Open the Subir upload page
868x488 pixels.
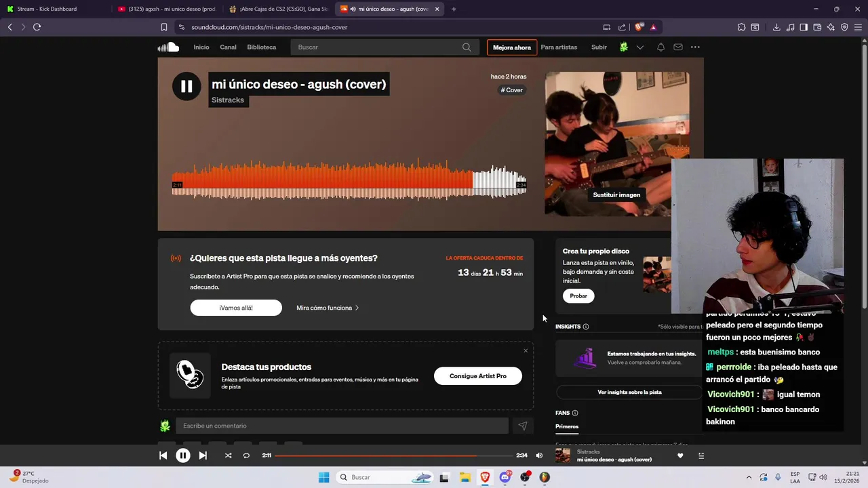click(599, 47)
